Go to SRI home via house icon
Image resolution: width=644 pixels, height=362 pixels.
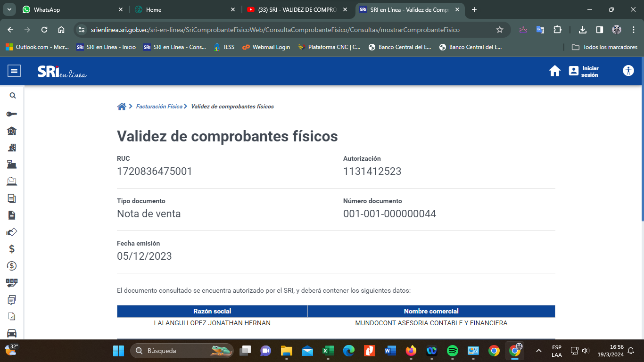pos(554,71)
